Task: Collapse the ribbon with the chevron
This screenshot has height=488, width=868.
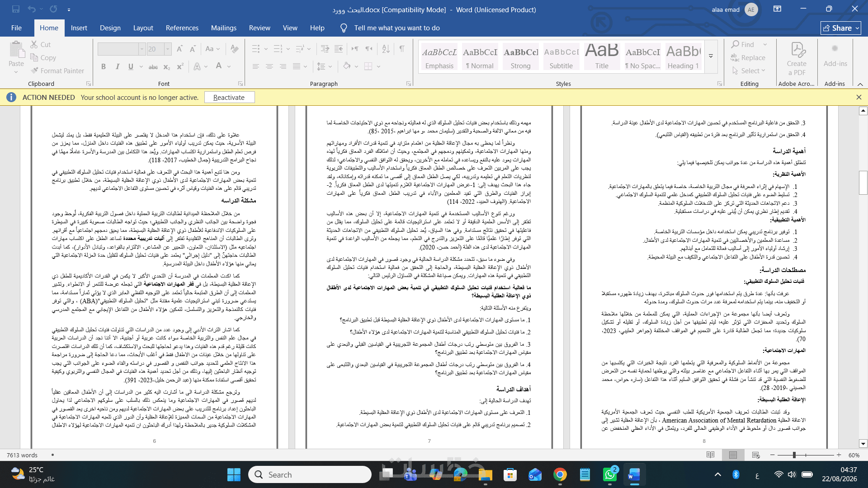Action: coord(860,84)
